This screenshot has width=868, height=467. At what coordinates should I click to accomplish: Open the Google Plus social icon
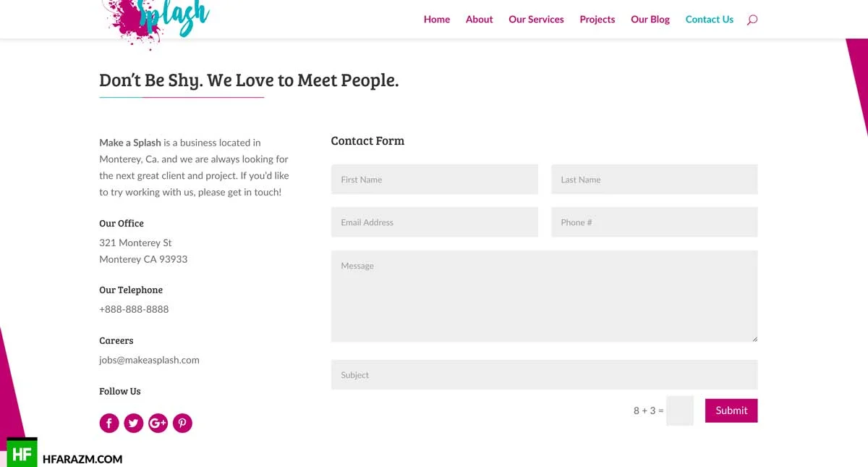(158, 423)
